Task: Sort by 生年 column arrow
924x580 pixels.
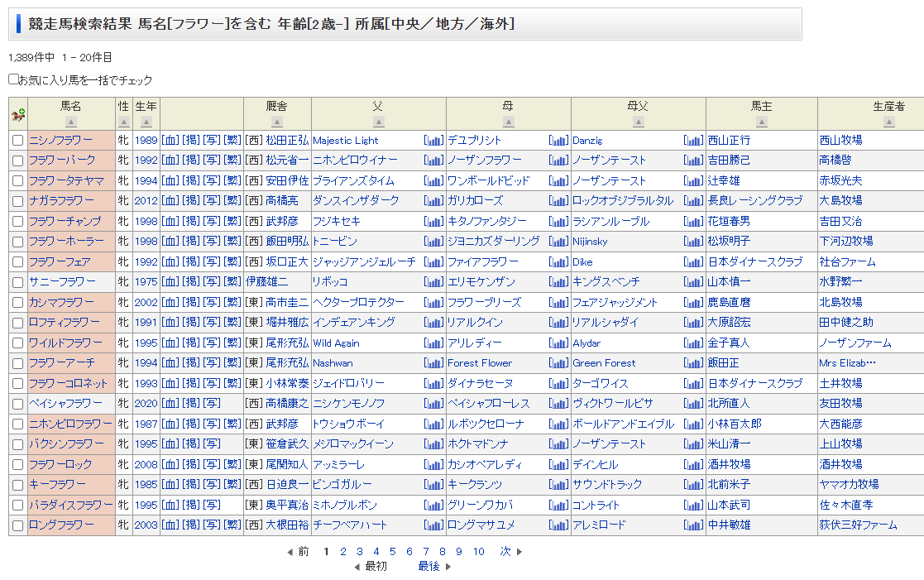Action: (x=146, y=122)
